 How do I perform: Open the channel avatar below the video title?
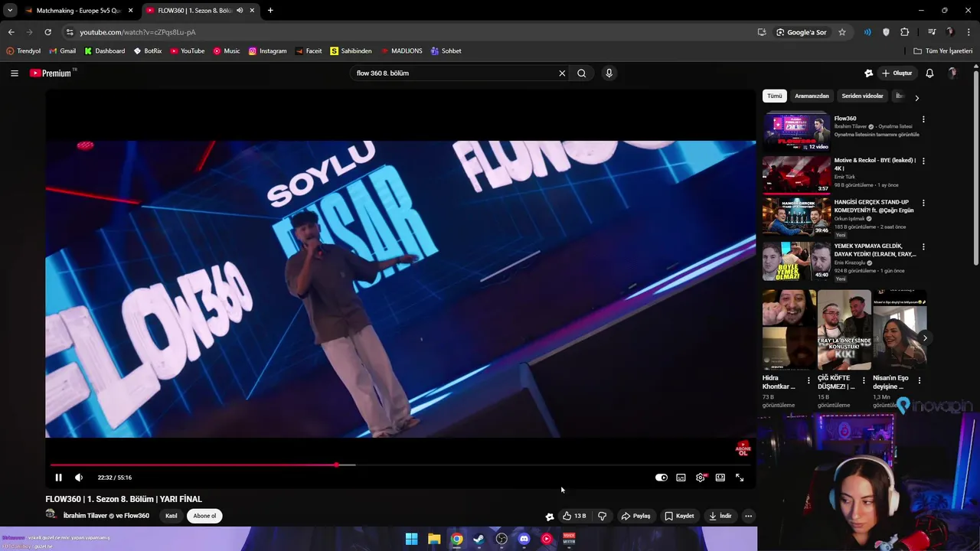coord(51,515)
